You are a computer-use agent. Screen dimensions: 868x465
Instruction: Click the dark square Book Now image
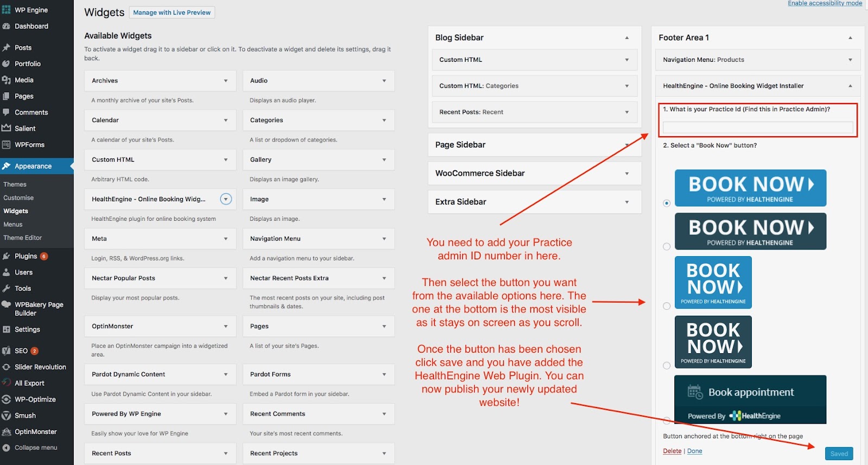[x=713, y=342]
